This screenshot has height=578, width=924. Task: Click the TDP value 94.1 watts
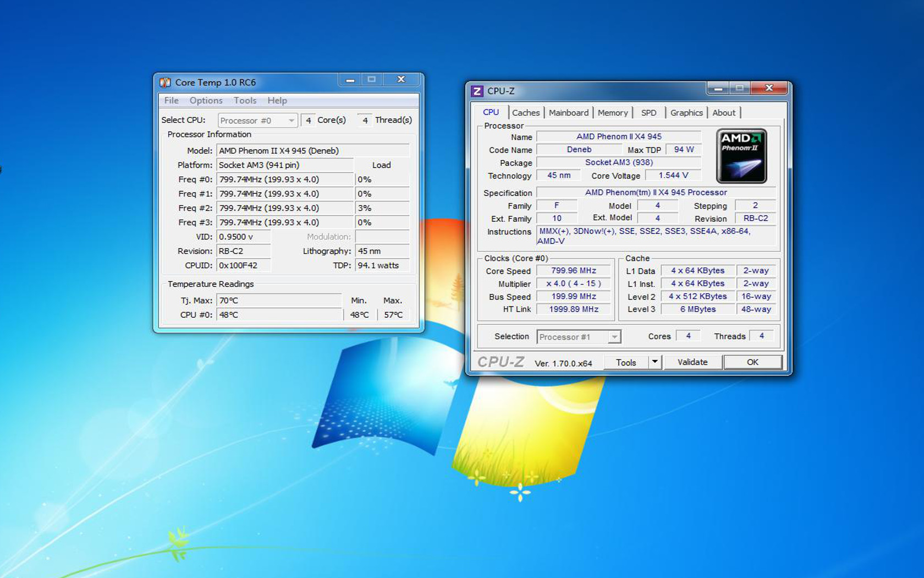[x=382, y=265]
